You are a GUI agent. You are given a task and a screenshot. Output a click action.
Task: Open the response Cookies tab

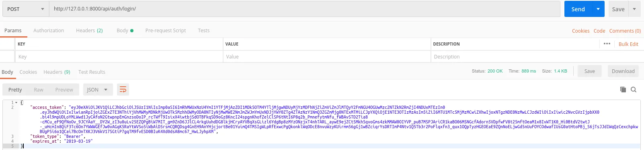coord(28,72)
